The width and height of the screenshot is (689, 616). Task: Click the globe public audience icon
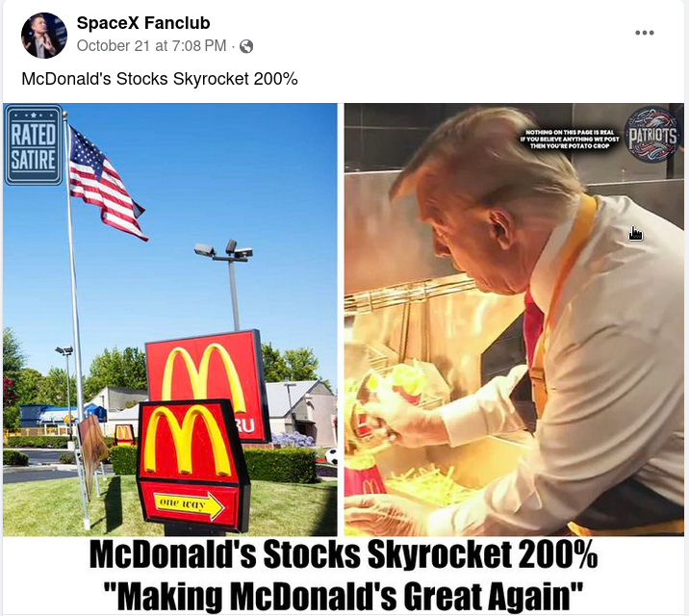pyautogui.click(x=246, y=46)
